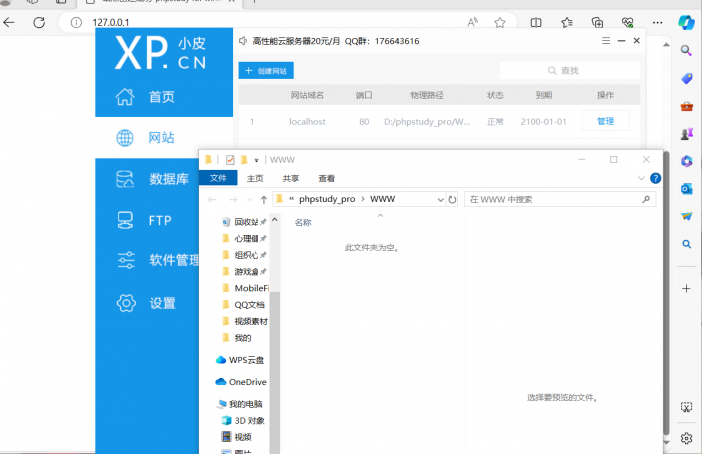Screen dimensions: 702x454
Task: Open the quick access toolbar dropdown arrow
Action: click(256, 160)
